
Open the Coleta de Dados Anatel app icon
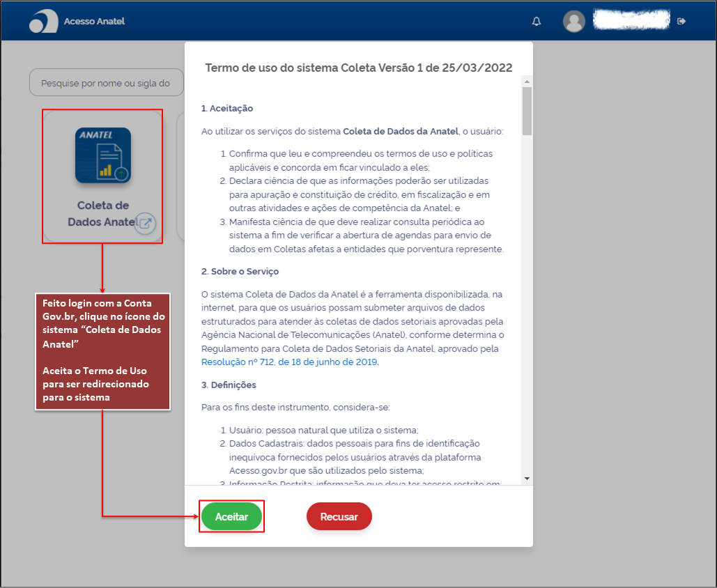(x=103, y=155)
